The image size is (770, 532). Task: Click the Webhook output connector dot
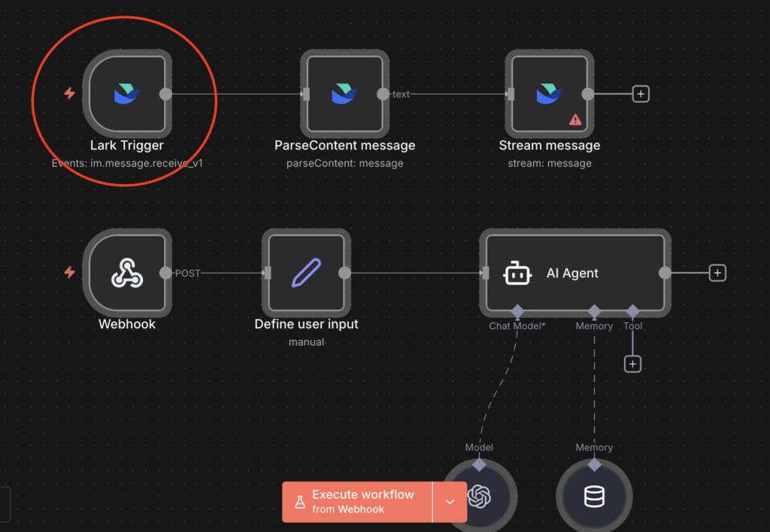(x=166, y=273)
